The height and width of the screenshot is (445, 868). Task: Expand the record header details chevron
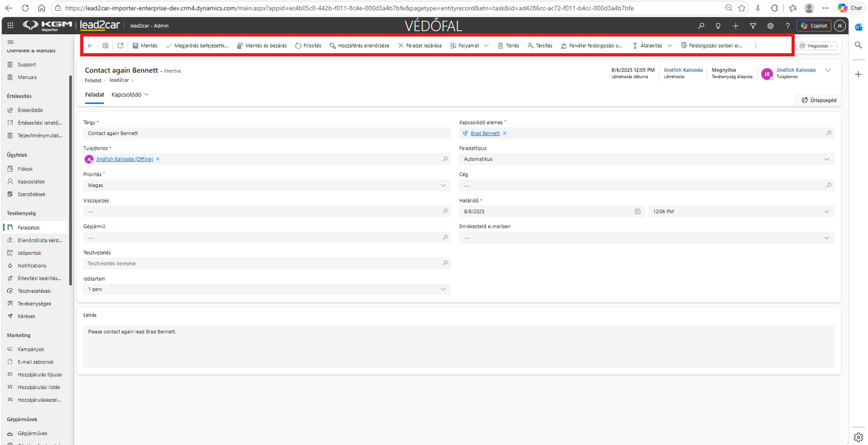pyautogui.click(x=828, y=70)
